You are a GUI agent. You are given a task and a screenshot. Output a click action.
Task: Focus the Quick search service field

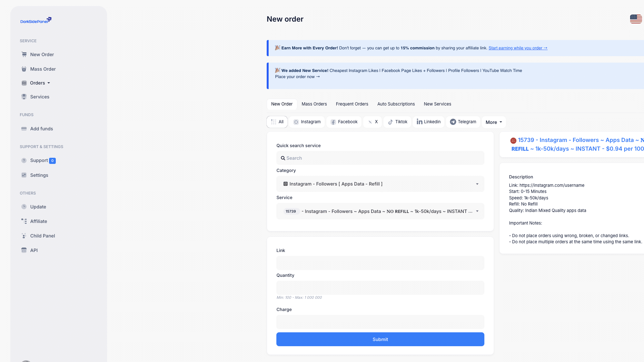click(x=380, y=158)
